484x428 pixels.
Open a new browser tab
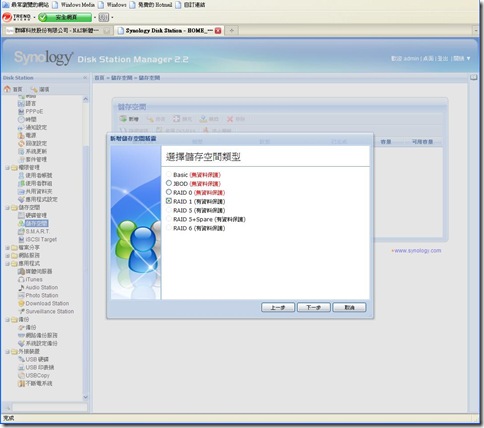(x=231, y=30)
